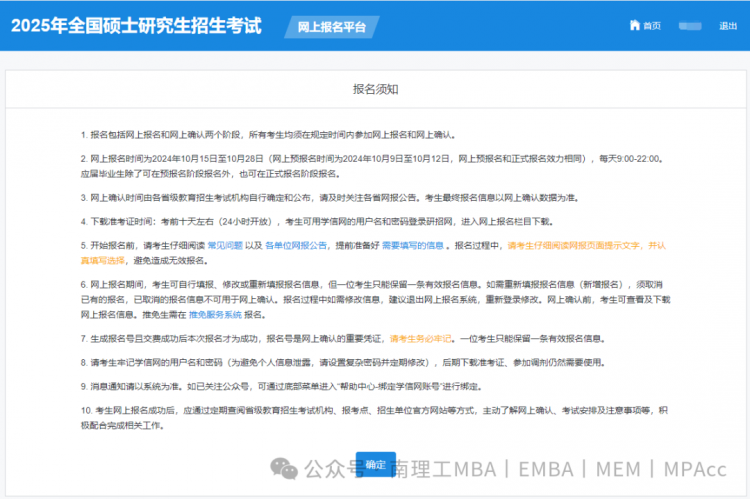Click the 2025年全国硕士研究生招生考试 title
The width and height of the screenshot is (750, 499).
click(136, 26)
